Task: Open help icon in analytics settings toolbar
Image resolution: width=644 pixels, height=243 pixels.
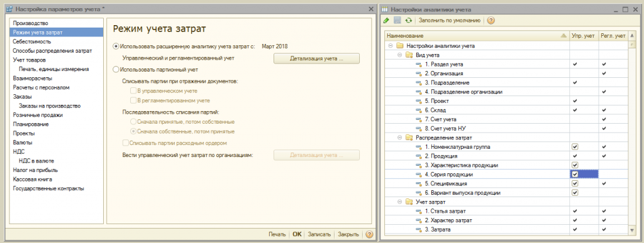Action: (x=491, y=20)
